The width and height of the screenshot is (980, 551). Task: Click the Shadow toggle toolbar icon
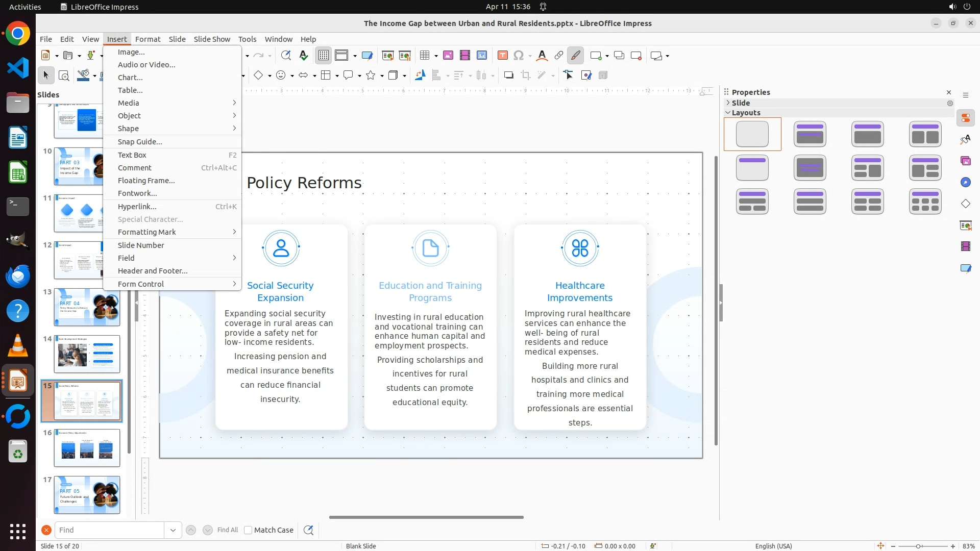point(508,76)
